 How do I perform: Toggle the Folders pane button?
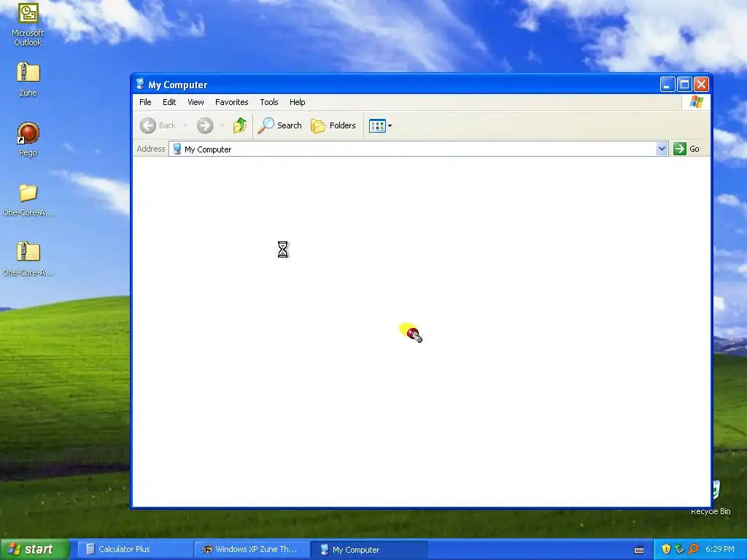coord(333,125)
